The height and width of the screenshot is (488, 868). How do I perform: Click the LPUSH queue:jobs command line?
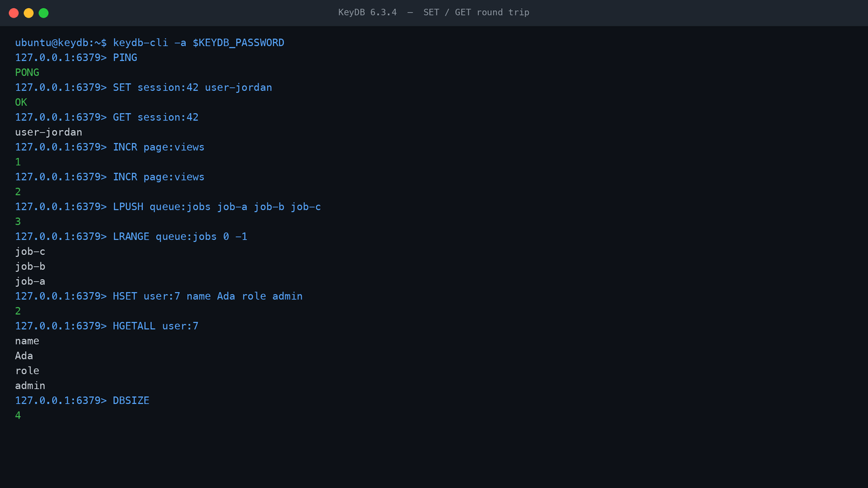pyautogui.click(x=168, y=207)
